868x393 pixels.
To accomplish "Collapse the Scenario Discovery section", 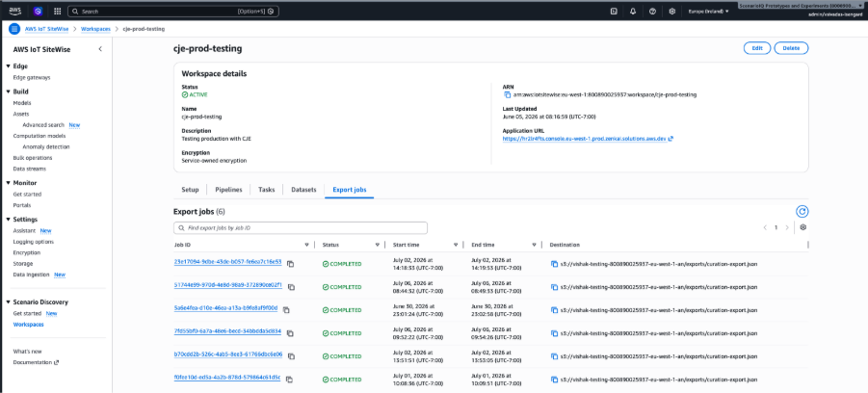I will tap(8, 302).
